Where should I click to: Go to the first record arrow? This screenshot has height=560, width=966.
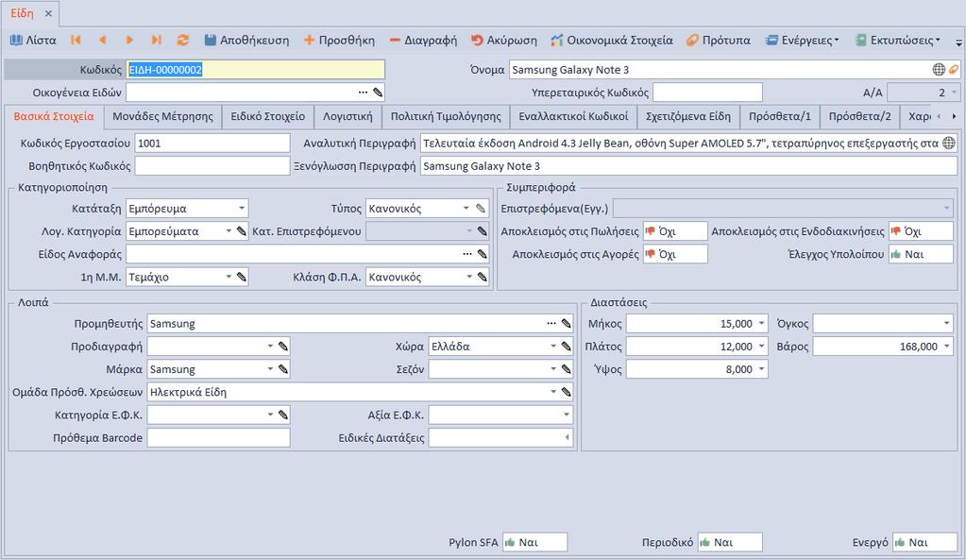(x=76, y=40)
